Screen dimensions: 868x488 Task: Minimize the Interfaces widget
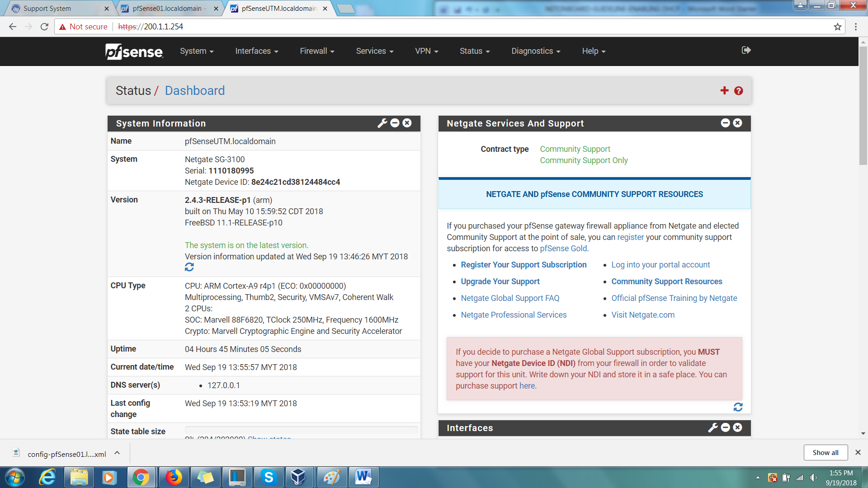[725, 427]
